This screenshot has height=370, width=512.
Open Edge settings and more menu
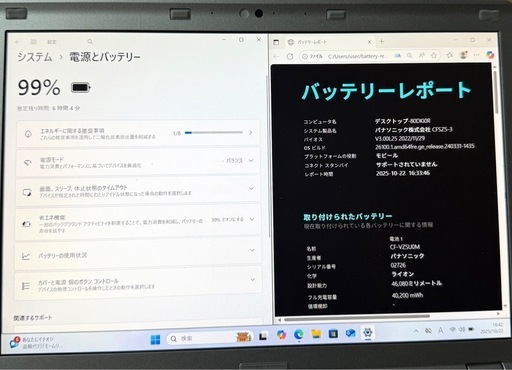pyautogui.click(x=477, y=55)
